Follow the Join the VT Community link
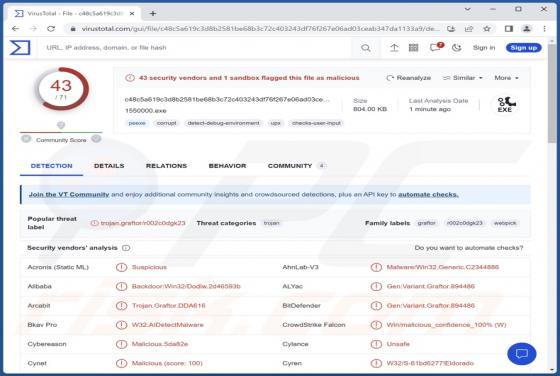Viewport: 560px width, 376px height. click(x=69, y=195)
